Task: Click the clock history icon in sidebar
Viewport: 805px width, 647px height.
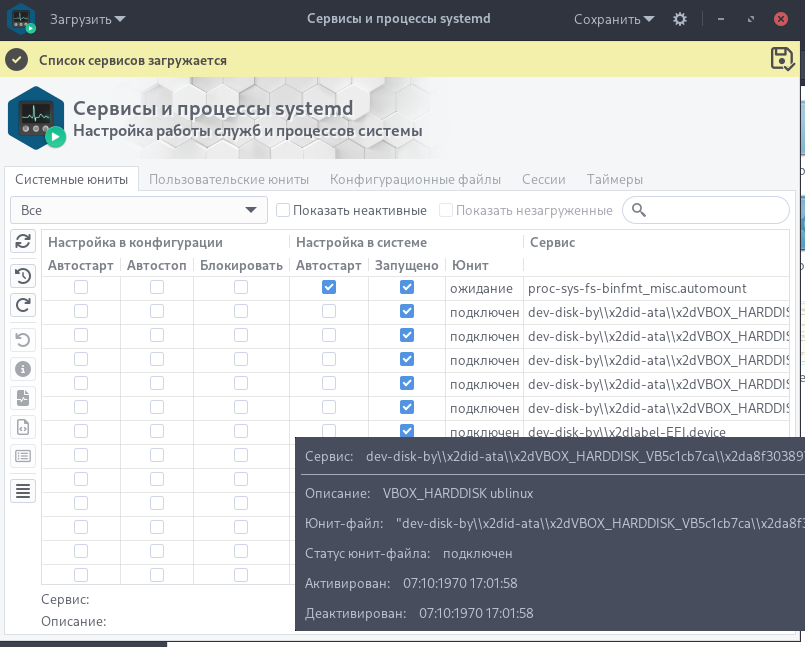Action: click(23, 276)
